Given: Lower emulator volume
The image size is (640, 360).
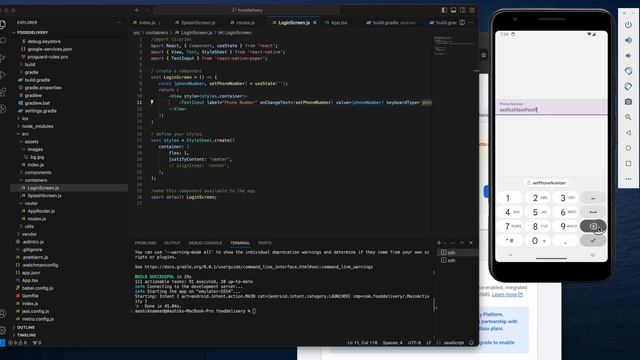Looking at the screenshot, I should [628, 56].
